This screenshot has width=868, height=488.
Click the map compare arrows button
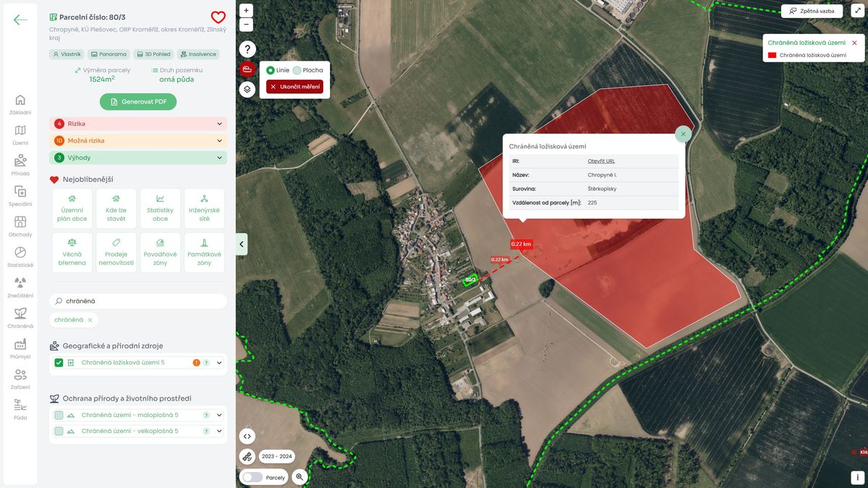click(247, 436)
